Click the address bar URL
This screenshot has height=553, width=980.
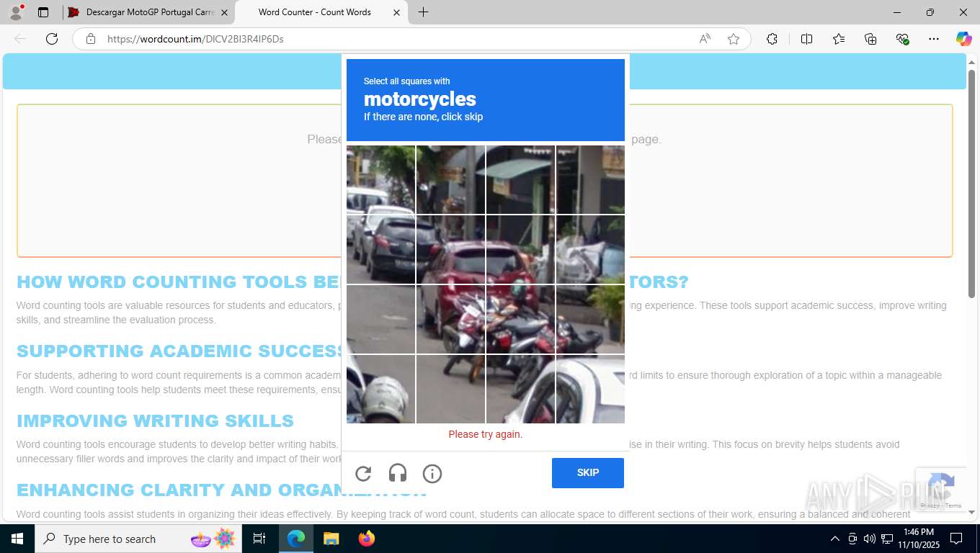[195, 39]
